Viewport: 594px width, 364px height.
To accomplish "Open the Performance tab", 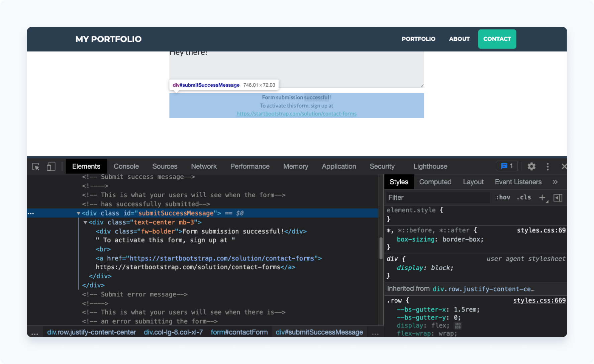I will point(250,166).
